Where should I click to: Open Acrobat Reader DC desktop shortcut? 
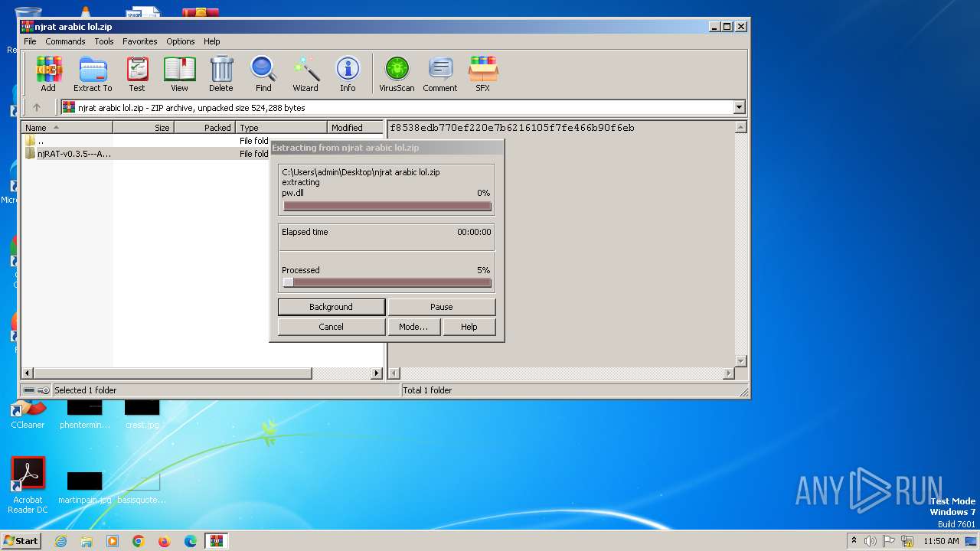pos(28,485)
